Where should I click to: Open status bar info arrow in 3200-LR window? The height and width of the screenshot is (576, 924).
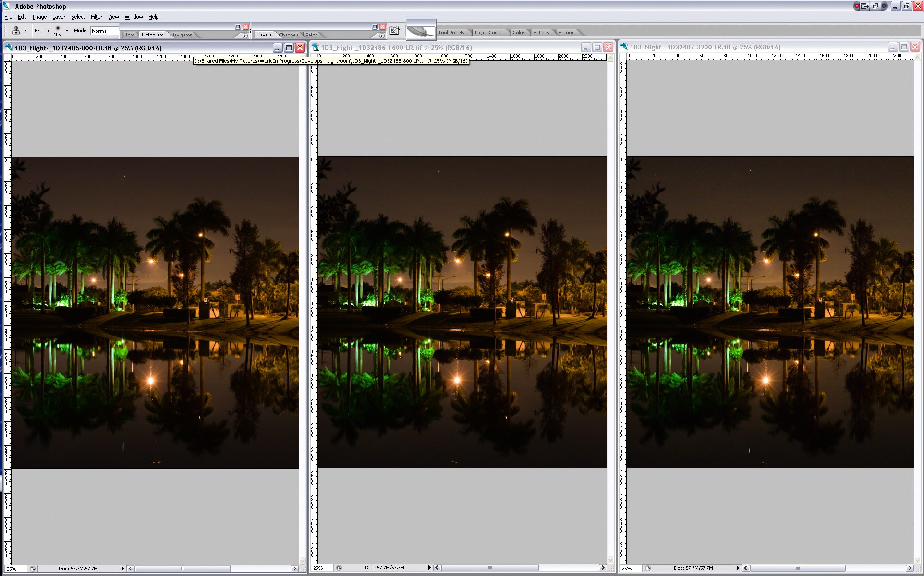coord(738,568)
